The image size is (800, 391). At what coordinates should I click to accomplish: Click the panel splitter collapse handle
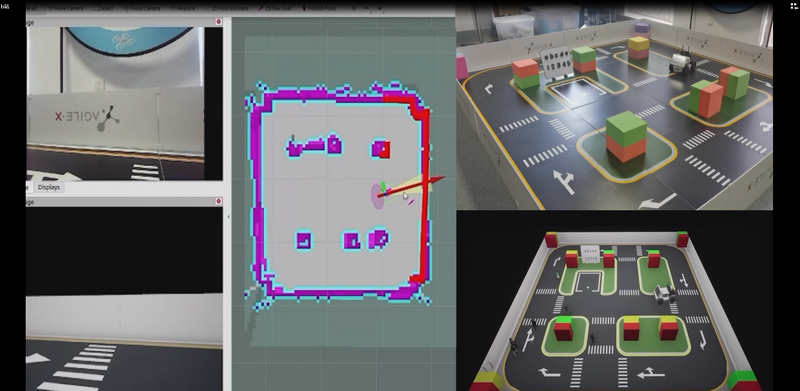pos(228,216)
